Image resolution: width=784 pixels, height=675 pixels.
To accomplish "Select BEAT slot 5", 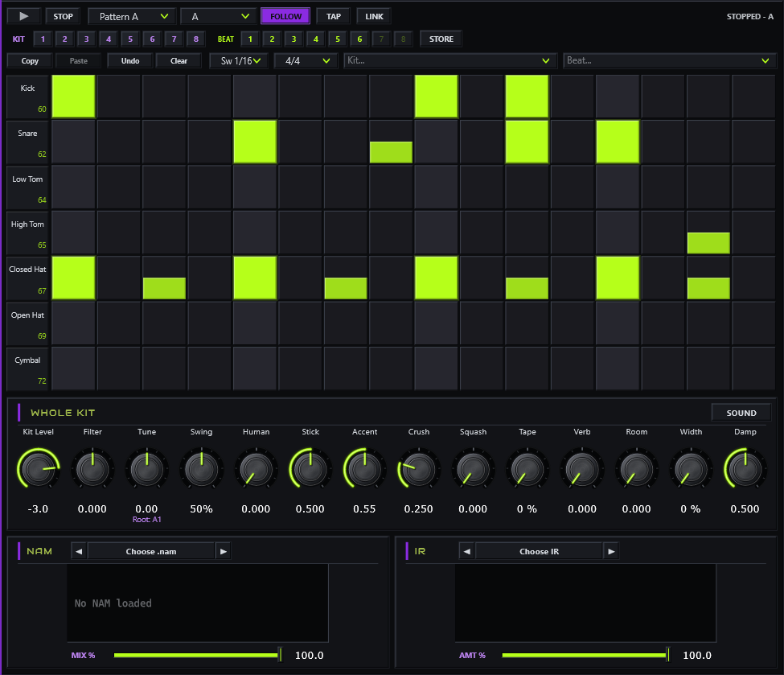I will tap(338, 39).
